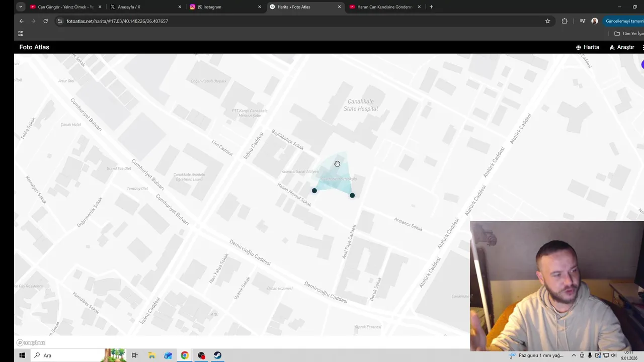Viewport: 644px width, 362px height.
Task: Go forward to the next page
Action: coord(33,21)
